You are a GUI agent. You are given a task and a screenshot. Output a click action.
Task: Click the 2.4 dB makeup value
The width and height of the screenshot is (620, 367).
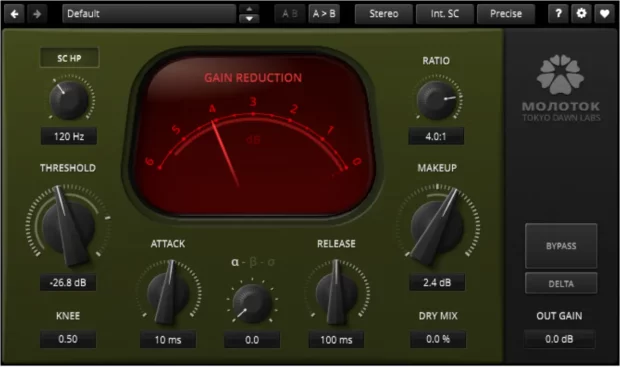[x=437, y=282]
